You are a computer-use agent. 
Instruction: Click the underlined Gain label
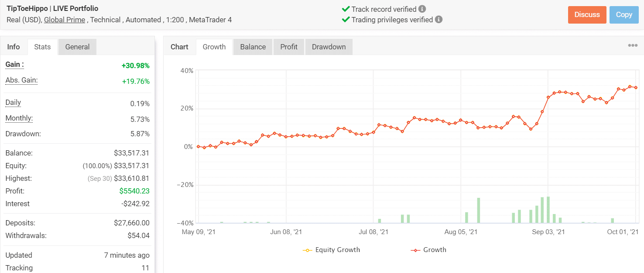[x=14, y=65]
